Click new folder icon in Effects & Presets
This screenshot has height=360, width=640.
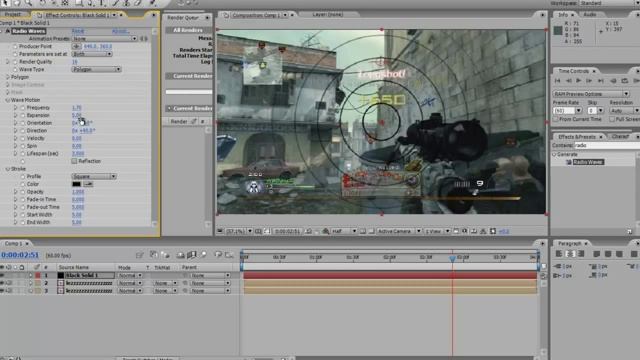629,231
